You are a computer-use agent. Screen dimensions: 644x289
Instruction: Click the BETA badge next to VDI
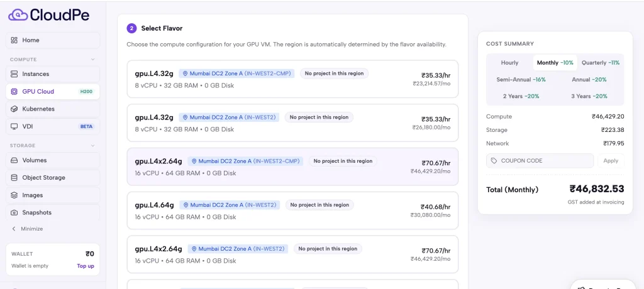click(86, 126)
